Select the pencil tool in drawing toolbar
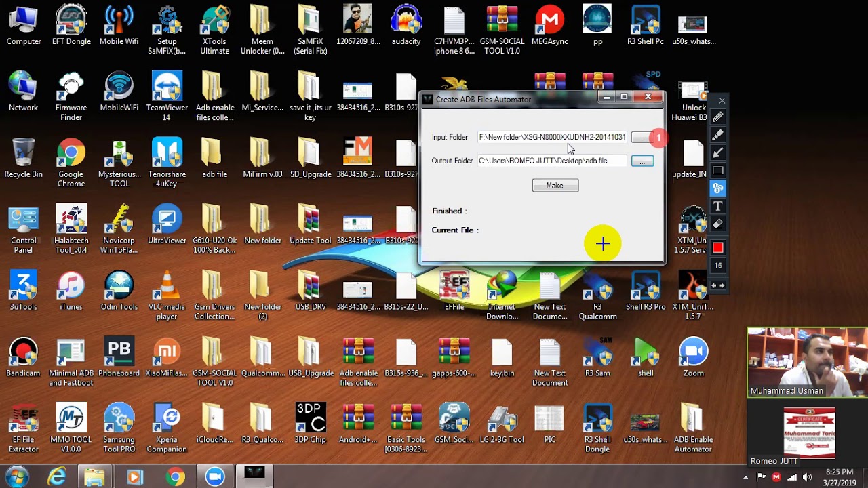Image resolution: width=868 pixels, height=488 pixels. [x=718, y=117]
